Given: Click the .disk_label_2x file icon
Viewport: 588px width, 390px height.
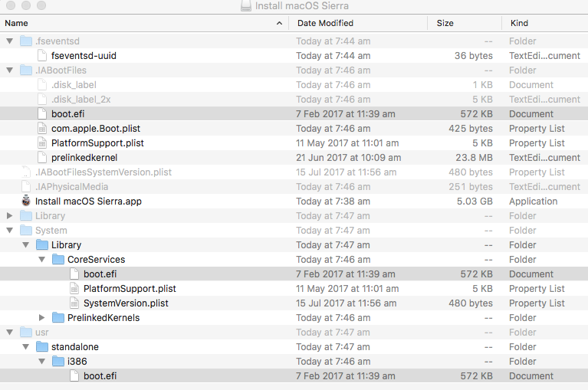Looking at the screenshot, I should (x=42, y=100).
